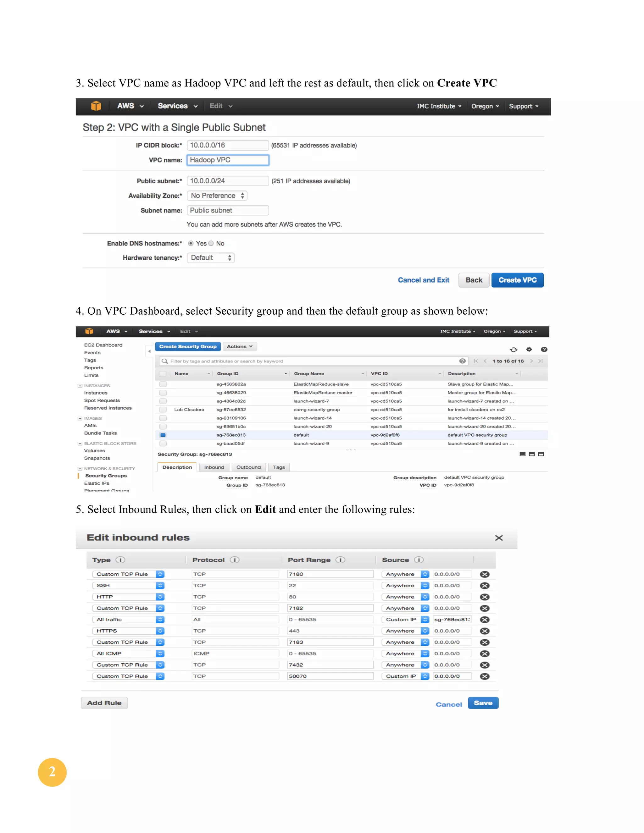Check the launch-wizard-9 row checkbox

point(163,444)
